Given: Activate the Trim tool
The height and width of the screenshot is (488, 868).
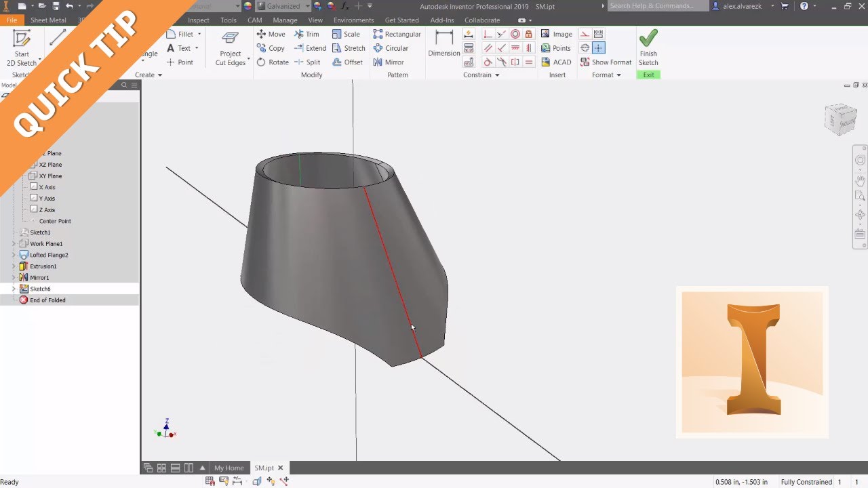Looking at the screenshot, I should tap(307, 34).
